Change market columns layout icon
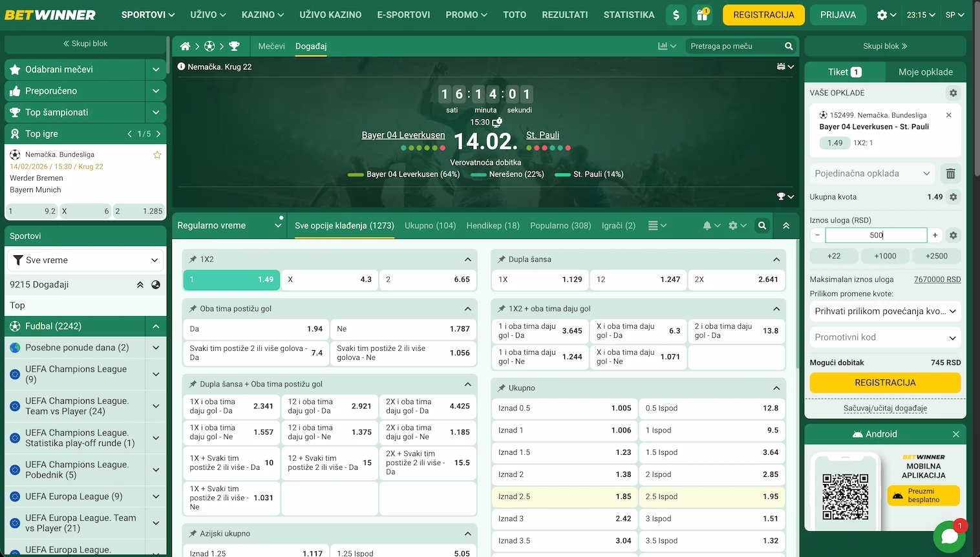 [657, 226]
